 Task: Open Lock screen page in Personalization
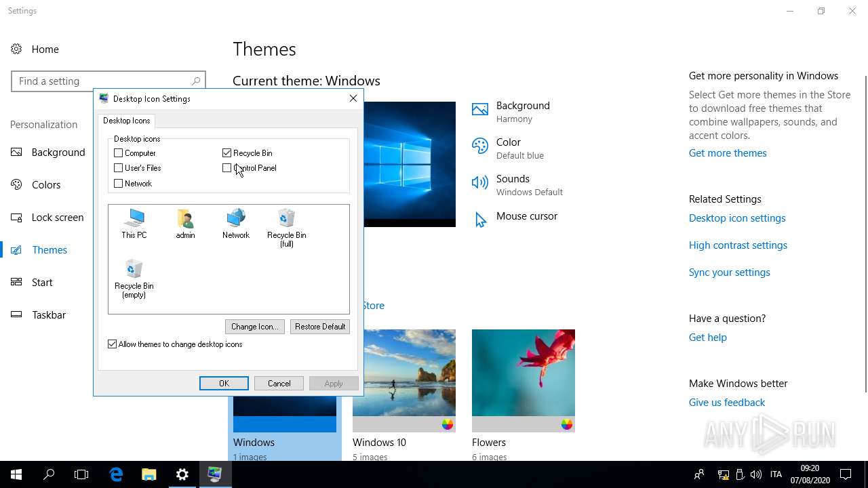pos(58,217)
